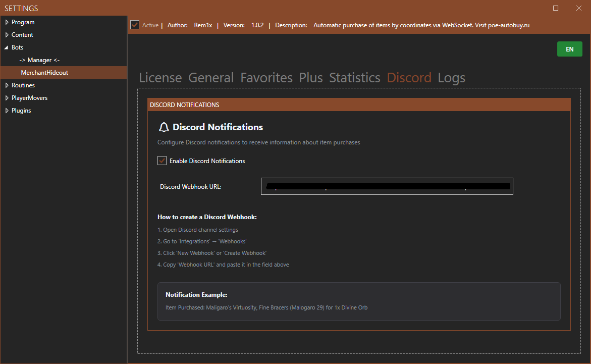Viewport: 591px width, 364px height.
Task: Click the Discord notifications bell icon
Action: point(164,127)
